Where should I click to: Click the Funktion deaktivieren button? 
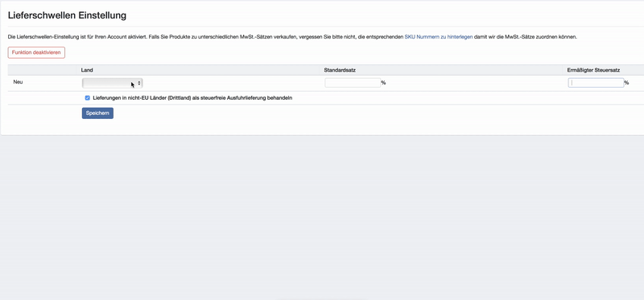(36, 52)
